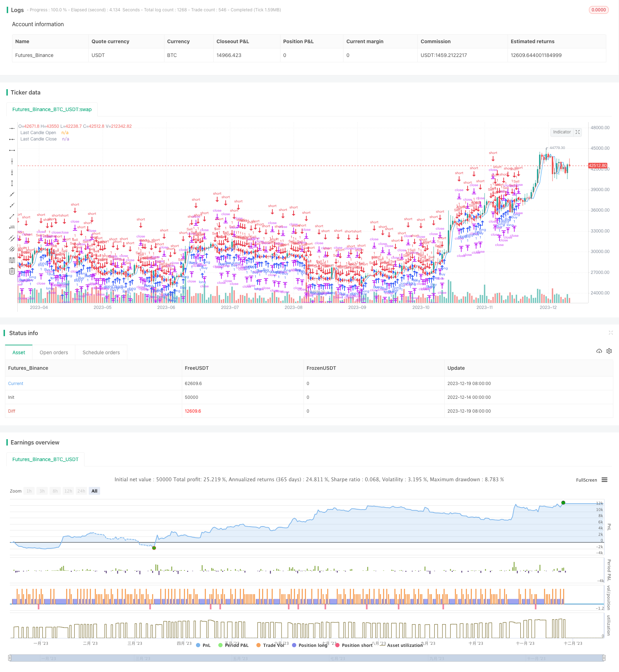Select the All zoom range button
619x672 pixels.
94,491
